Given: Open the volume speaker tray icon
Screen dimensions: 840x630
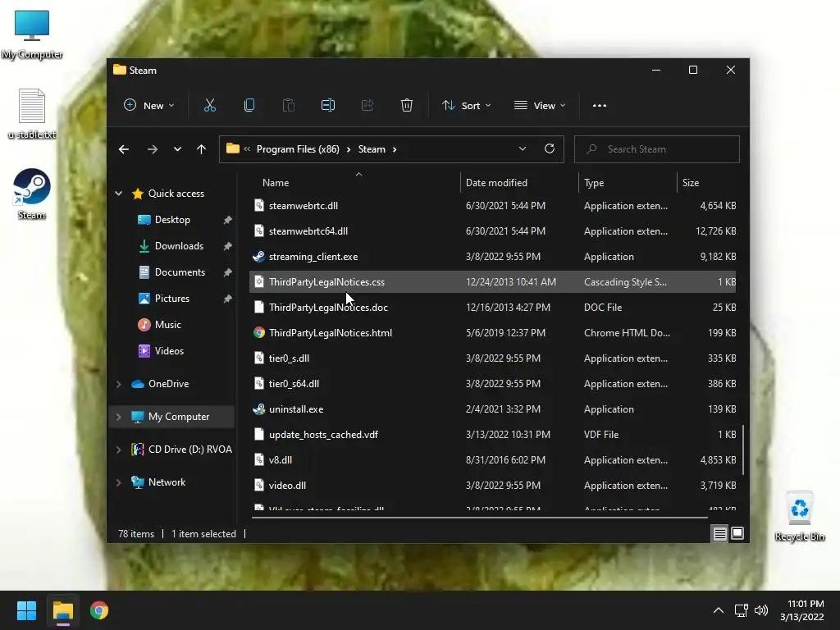Looking at the screenshot, I should 760,610.
